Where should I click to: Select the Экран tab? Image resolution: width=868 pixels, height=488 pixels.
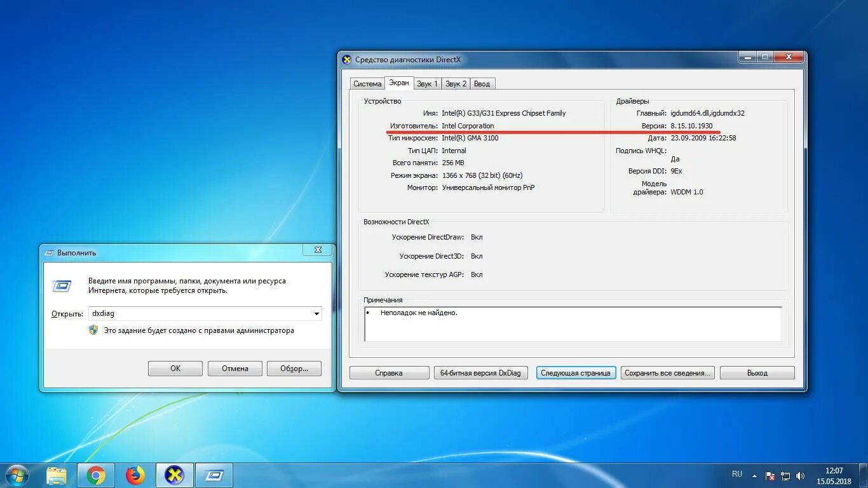coord(399,83)
